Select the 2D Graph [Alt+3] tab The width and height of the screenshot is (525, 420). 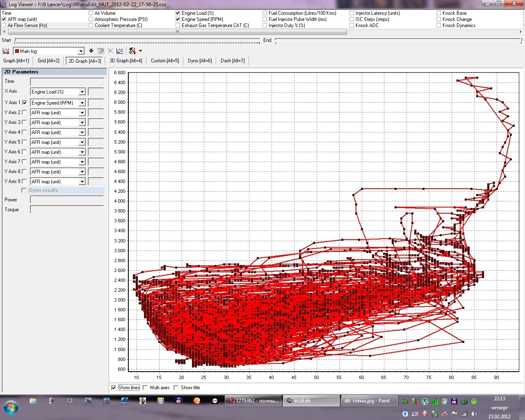[85, 61]
